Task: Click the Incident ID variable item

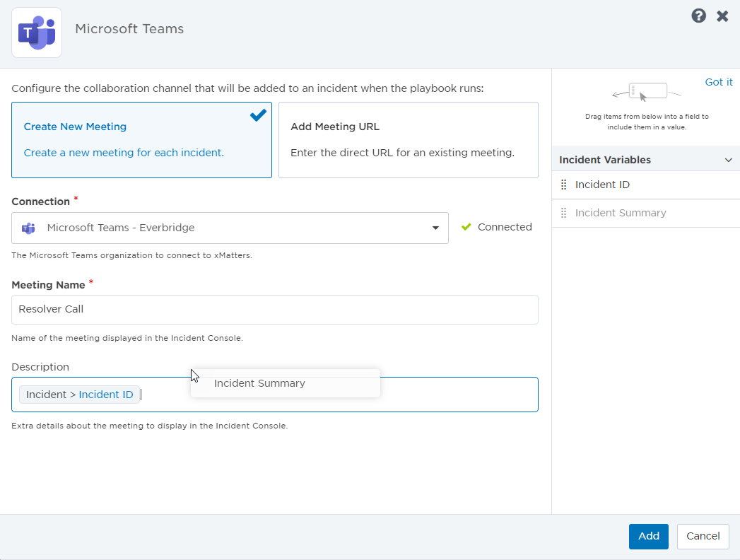Action: (x=602, y=185)
